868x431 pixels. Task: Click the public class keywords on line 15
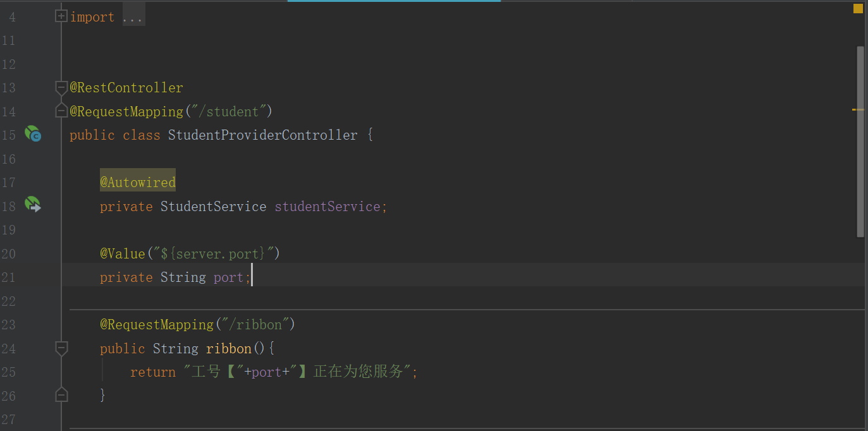(114, 135)
